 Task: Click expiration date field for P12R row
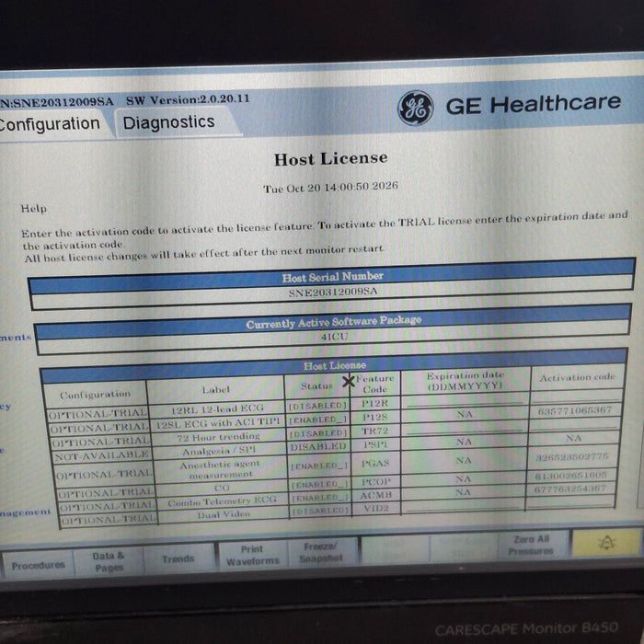click(x=465, y=401)
